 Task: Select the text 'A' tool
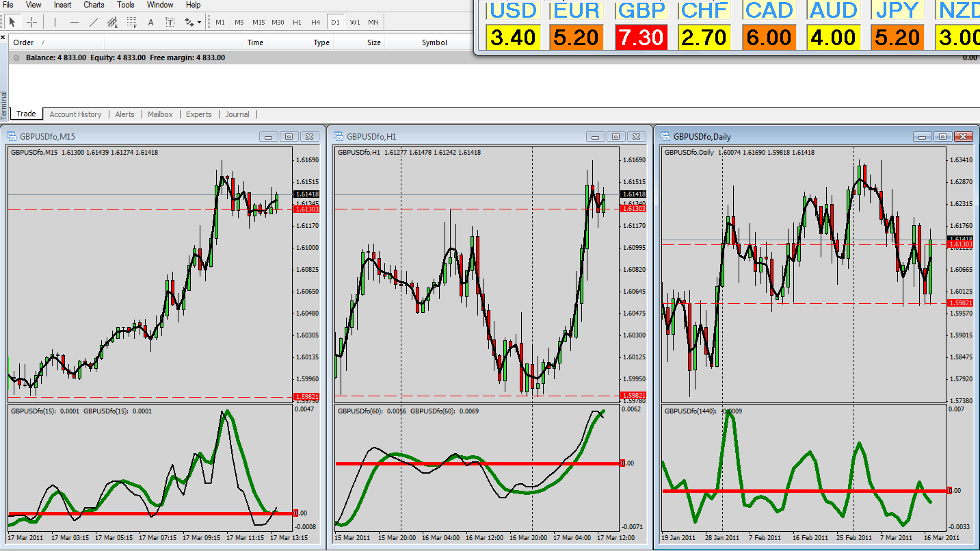click(x=151, y=22)
